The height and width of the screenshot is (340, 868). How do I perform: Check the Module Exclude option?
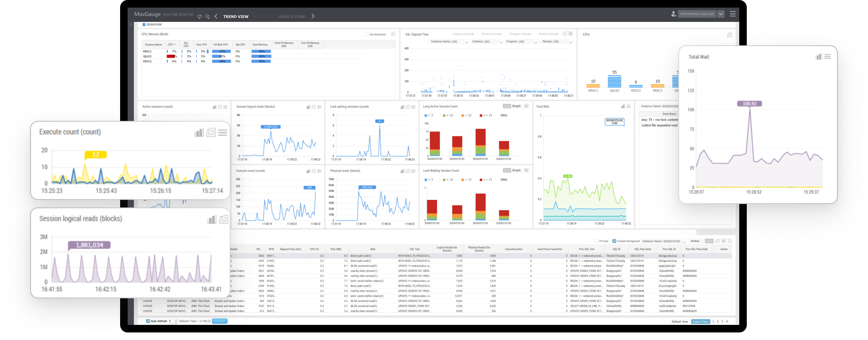(x=536, y=34)
